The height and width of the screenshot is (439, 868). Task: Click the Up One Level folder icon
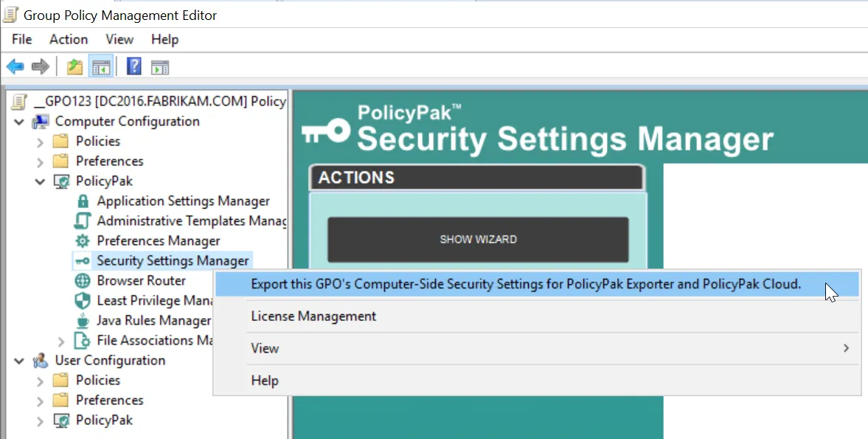click(x=74, y=67)
